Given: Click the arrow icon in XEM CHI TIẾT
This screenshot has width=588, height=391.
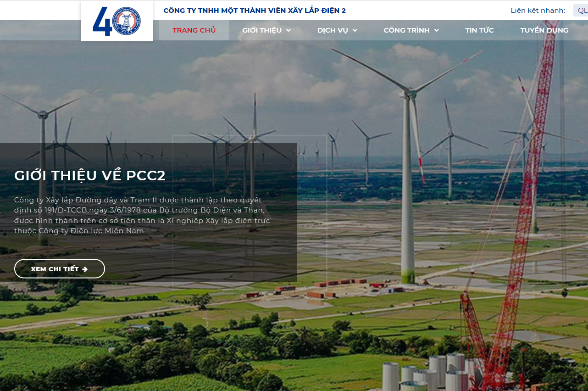Looking at the screenshot, I should click(85, 269).
